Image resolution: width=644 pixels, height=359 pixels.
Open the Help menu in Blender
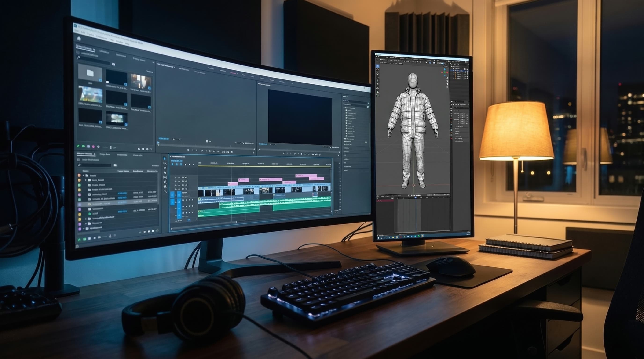tap(396, 58)
